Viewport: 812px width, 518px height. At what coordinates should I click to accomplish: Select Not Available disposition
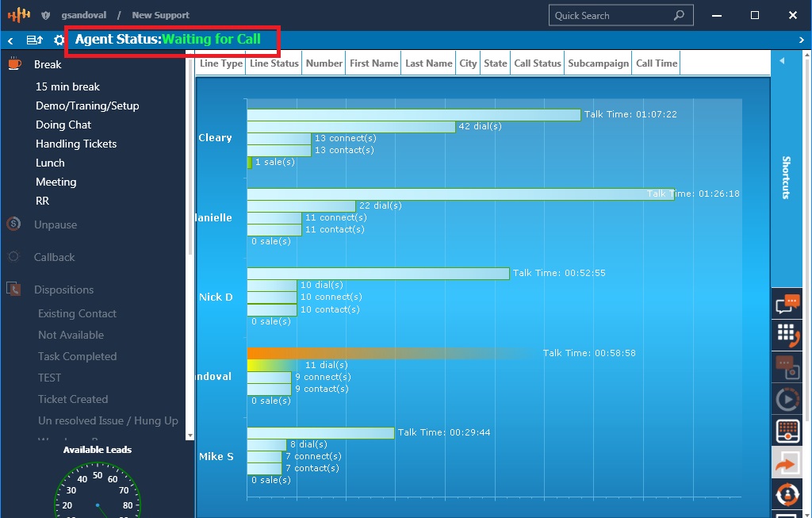pyautogui.click(x=71, y=335)
